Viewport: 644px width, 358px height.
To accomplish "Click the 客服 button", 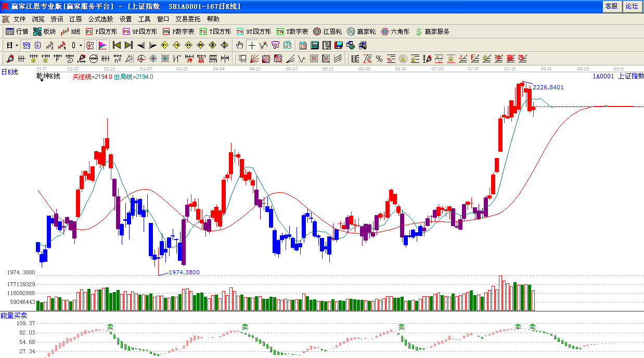I will [x=611, y=6].
